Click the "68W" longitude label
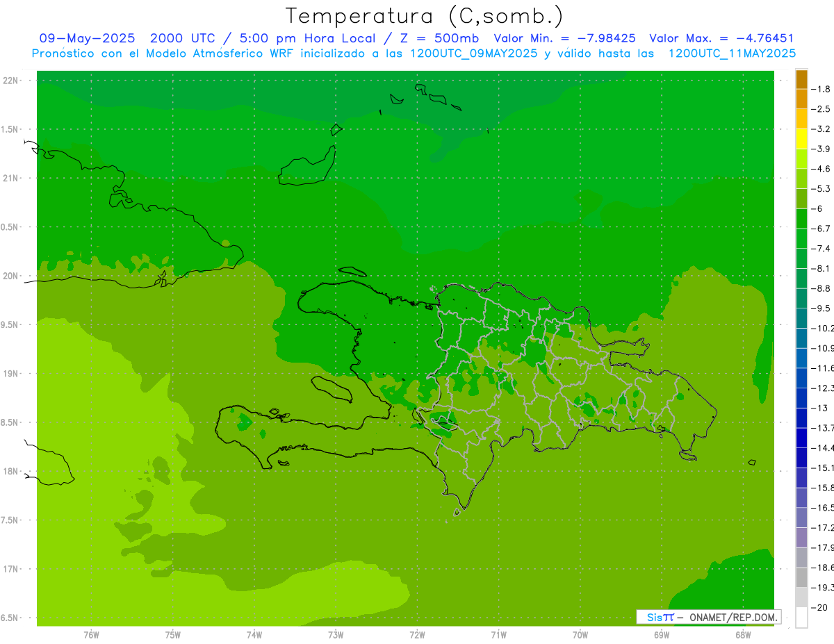 pyautogui.click(x=743, y=635)
